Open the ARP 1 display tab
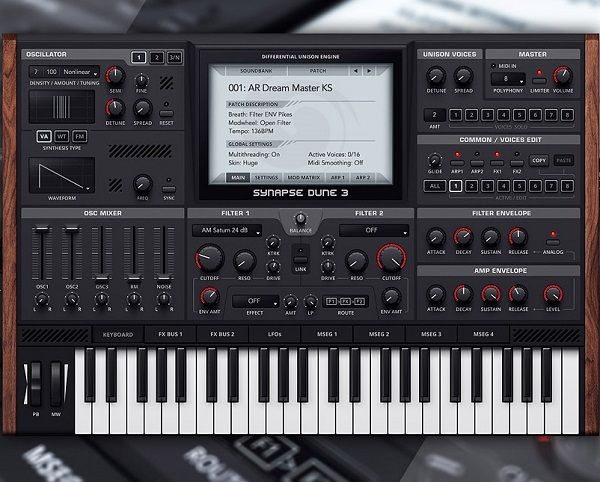Viewport: 600px width, 482px height. tap(338, 177)
